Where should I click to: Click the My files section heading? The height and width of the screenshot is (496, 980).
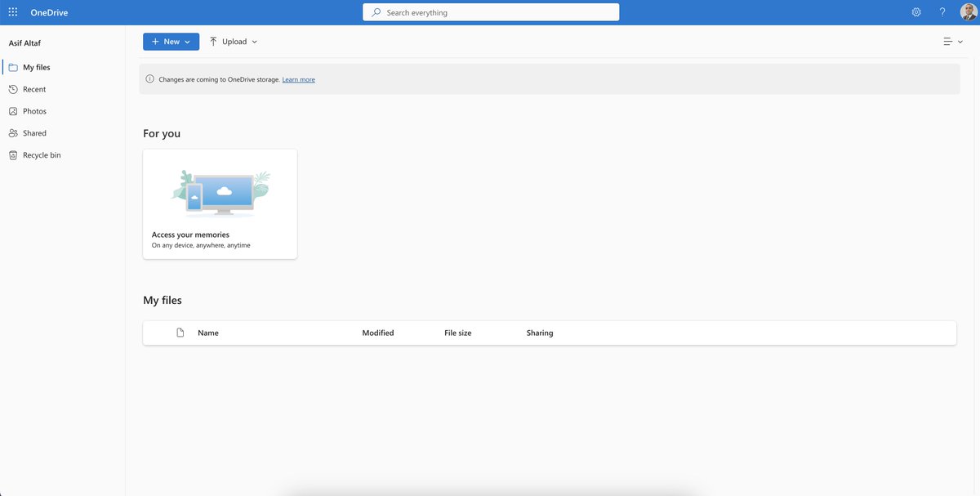point(163,300)
